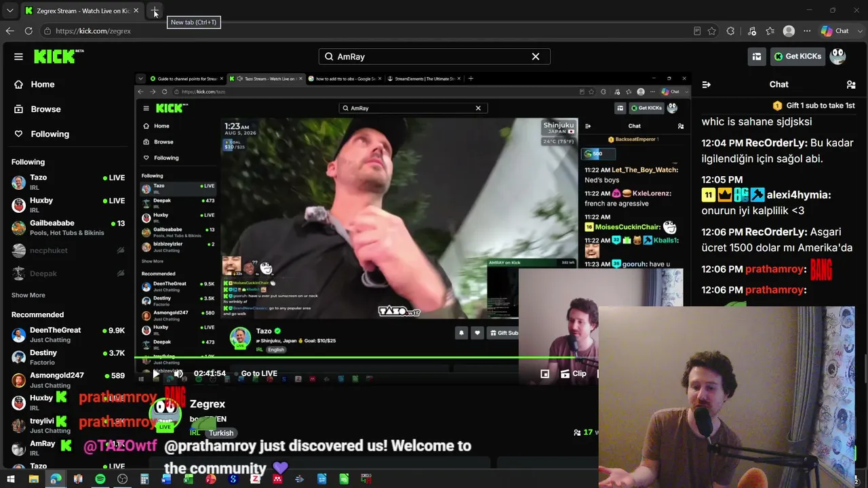868x488 pixels.
Task: Open Microsoft Excel from taskbar
Action: click(x=189, y=479)
